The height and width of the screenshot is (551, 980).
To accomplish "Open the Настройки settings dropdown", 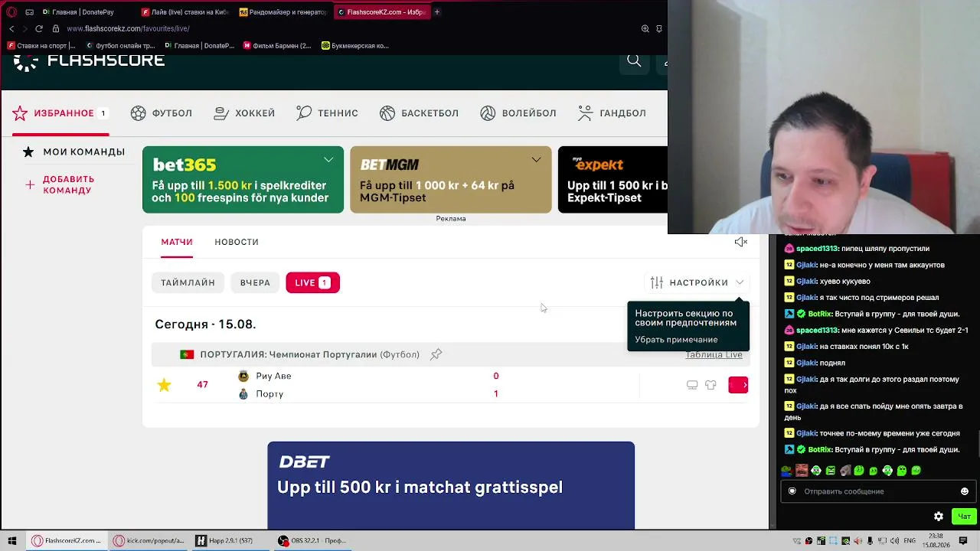I will [x=697, y=282].
